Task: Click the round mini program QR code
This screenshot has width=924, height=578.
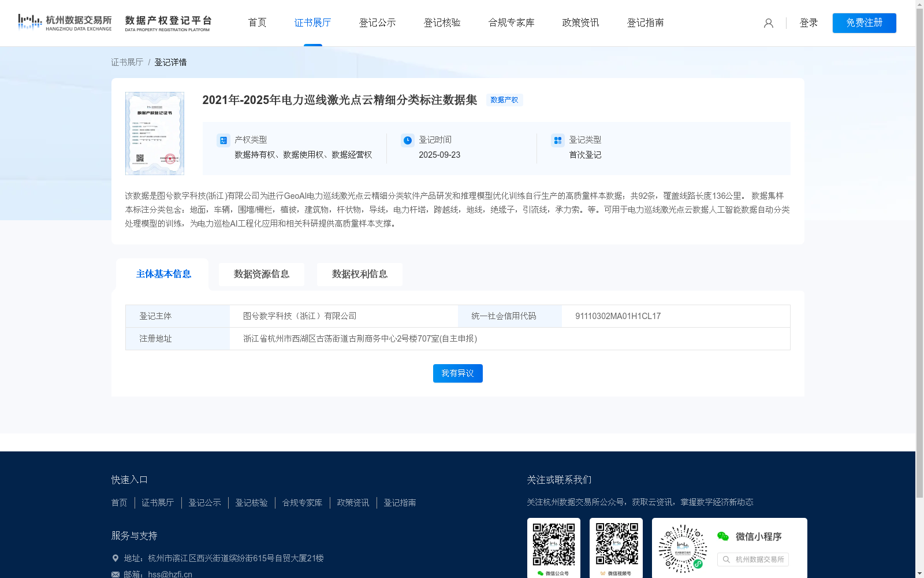Action: click(683, 549)
